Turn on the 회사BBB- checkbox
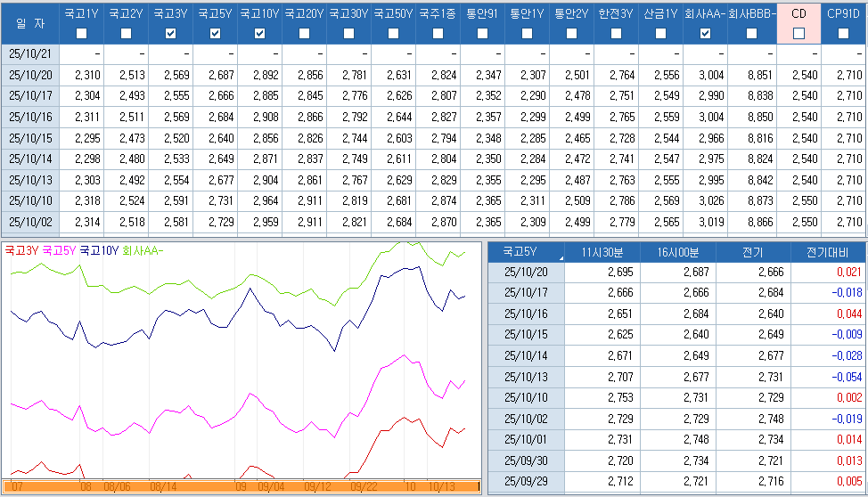Screen dimensions: 868x497 click(x=750, y=33)
